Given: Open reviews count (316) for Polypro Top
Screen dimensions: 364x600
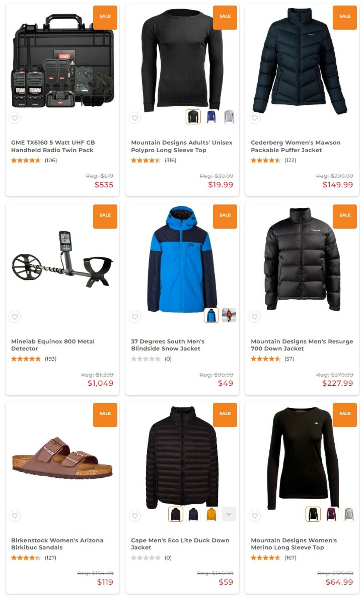Looking at the screenshot, I should (170, 160).
